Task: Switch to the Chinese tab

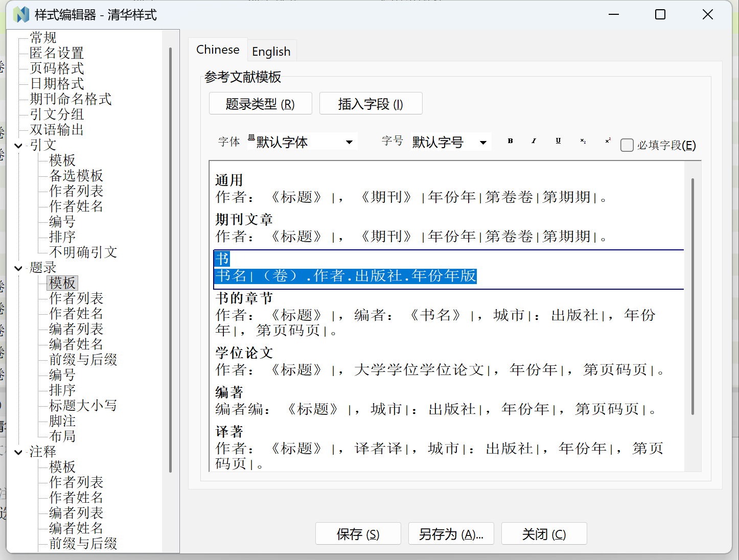Action: (x=218, y=50)
